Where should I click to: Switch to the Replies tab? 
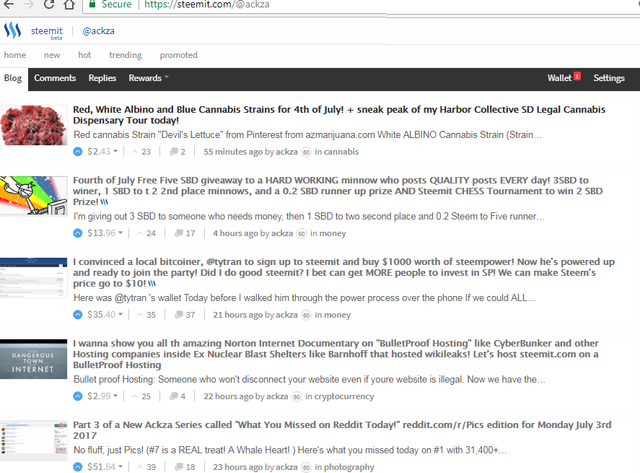[102, 78]
